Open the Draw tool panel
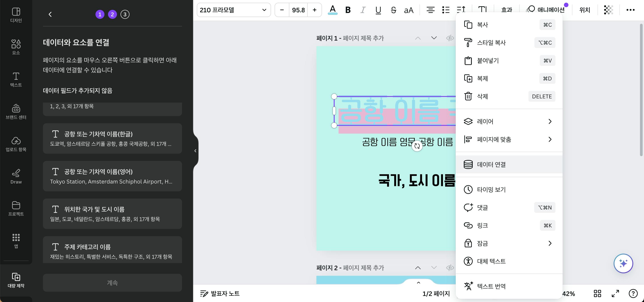This screenshot has width=644, height=302. tap(16, 176)
